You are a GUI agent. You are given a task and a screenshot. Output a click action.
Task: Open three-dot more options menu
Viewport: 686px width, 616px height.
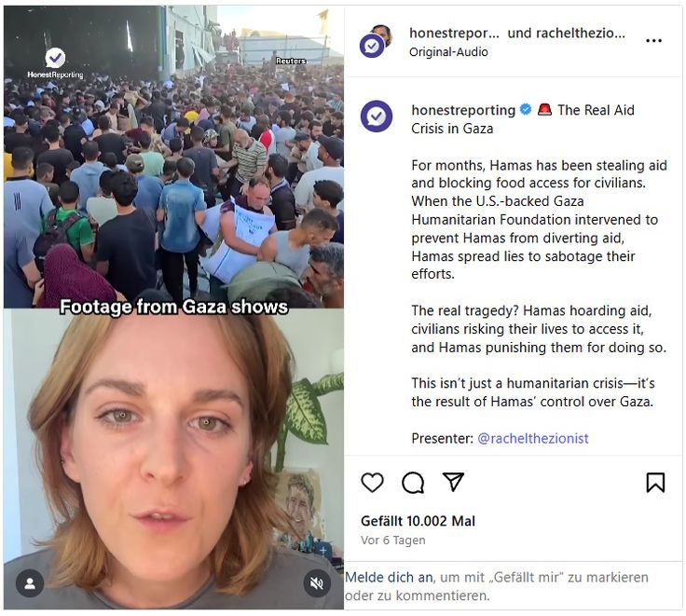click(653, 41)
